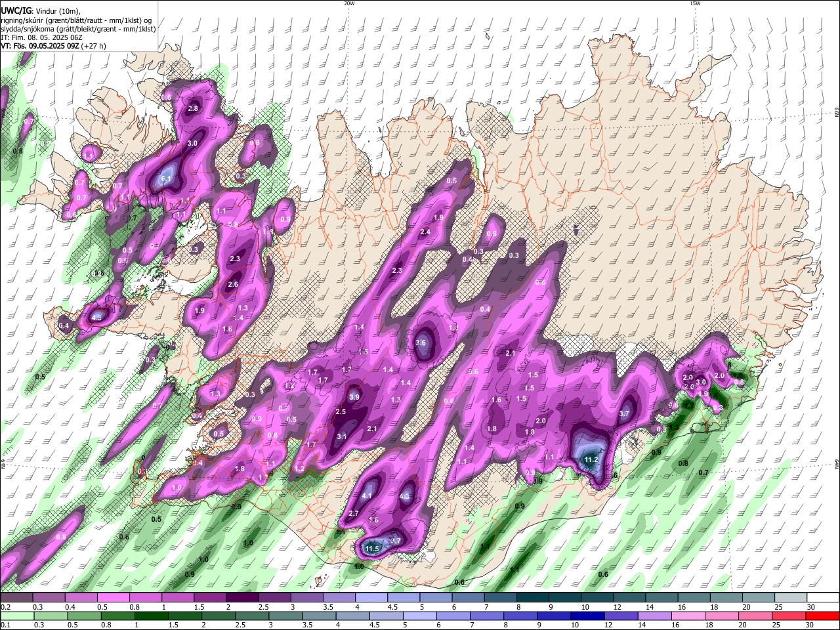Pick the 0.1 pale green swatch in bottom legend row
The height and width of the screenshot is (630, 840).
[17, 616]
